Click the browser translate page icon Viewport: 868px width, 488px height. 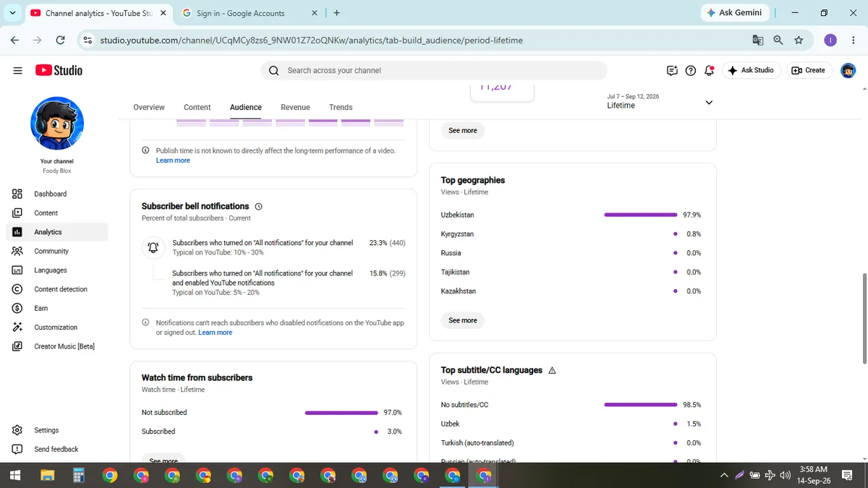758,40
